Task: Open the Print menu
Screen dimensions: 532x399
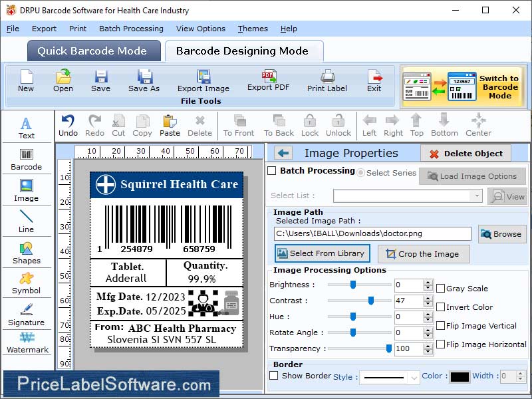Action: [78, 29]
